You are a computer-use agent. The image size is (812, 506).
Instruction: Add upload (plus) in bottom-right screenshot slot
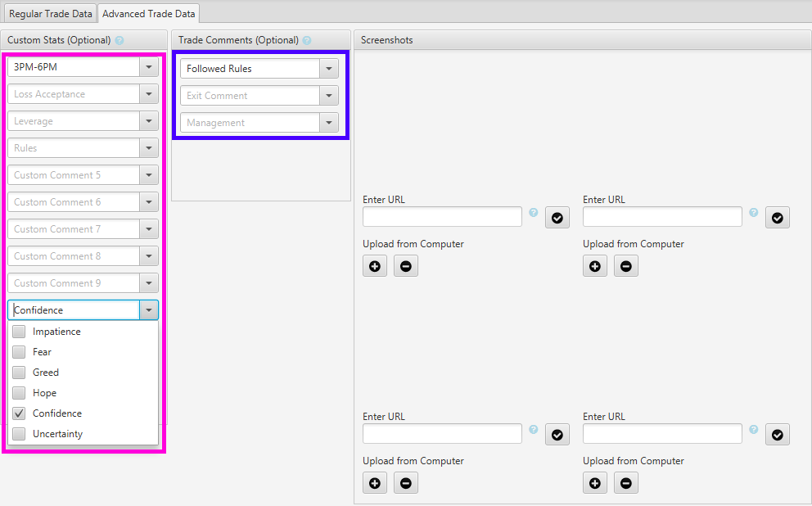coord(595,483)
